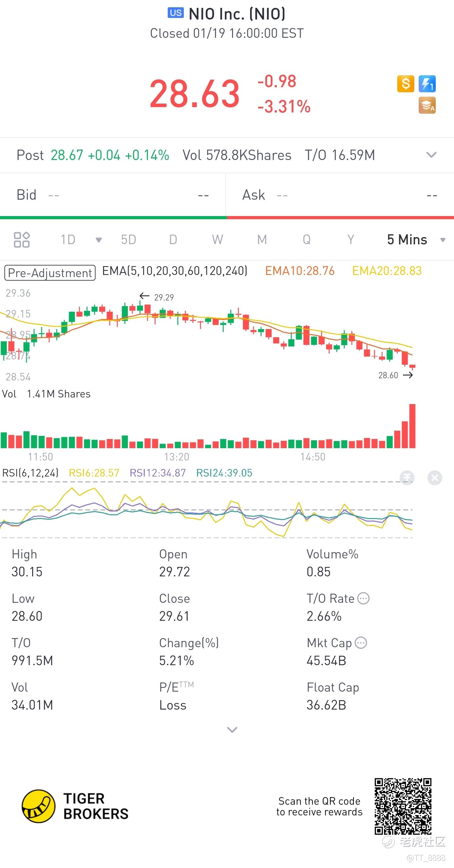
Task: Select the 5D chart tab
Action: click(129, 240)
